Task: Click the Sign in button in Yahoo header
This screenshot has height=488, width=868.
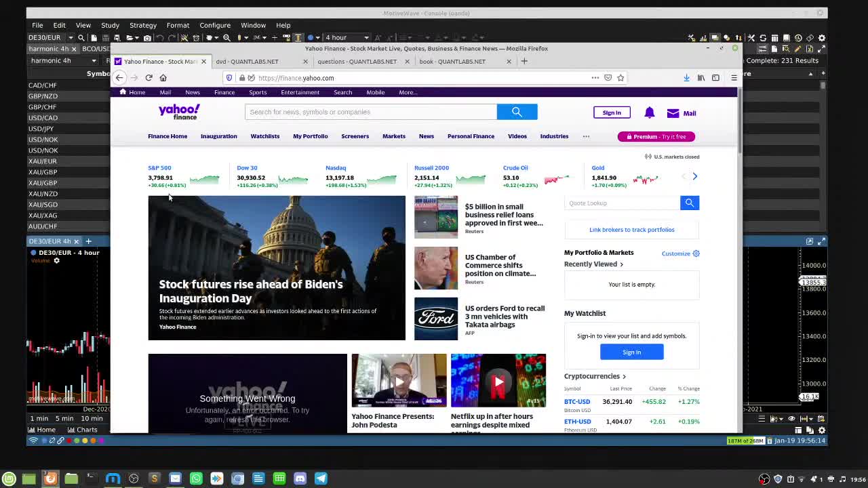Action: point(612,113)
